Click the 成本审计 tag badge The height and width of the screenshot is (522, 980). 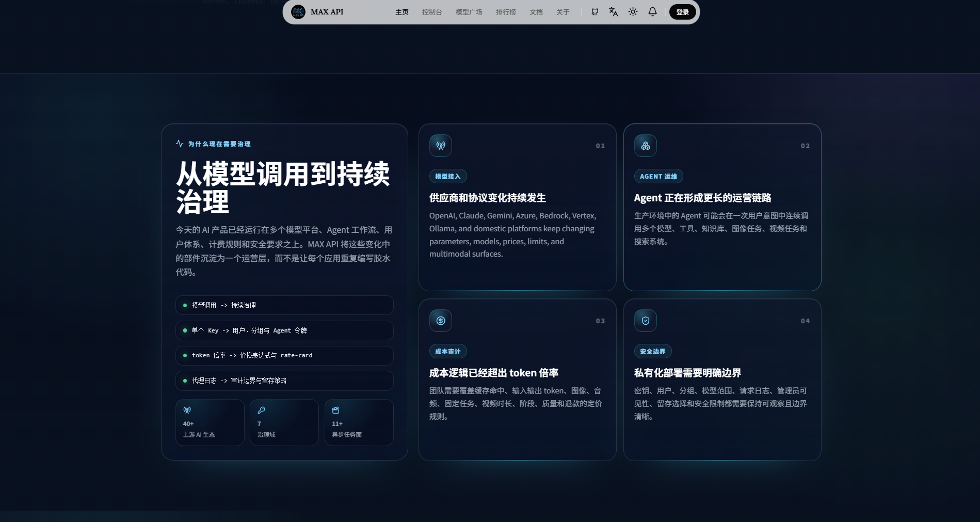coord(448,351)
